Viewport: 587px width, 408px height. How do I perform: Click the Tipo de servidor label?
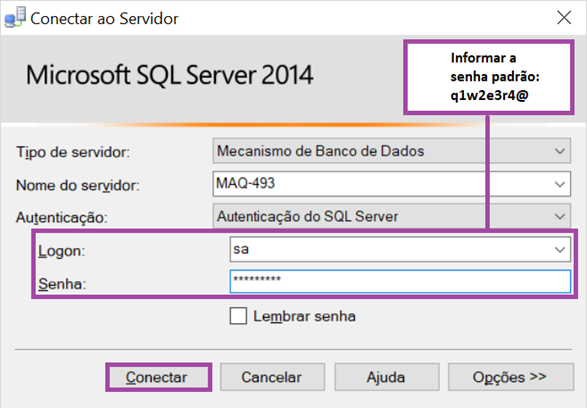pos(73,152)
